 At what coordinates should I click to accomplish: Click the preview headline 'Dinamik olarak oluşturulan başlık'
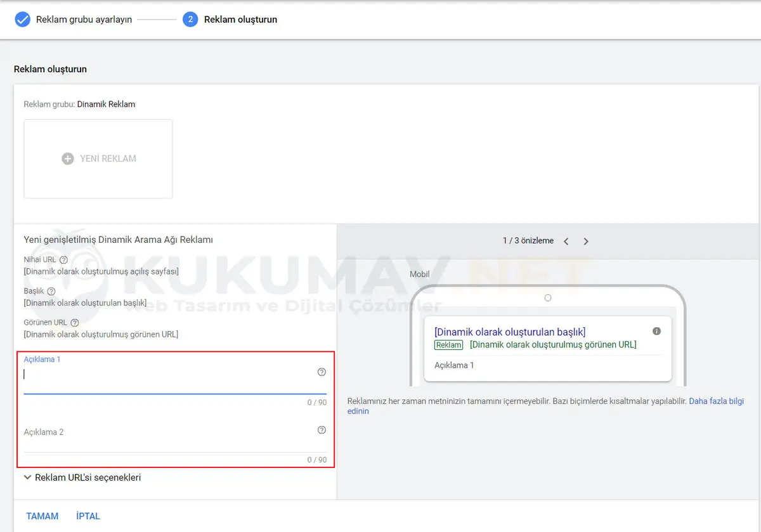[x=510, y=332]
